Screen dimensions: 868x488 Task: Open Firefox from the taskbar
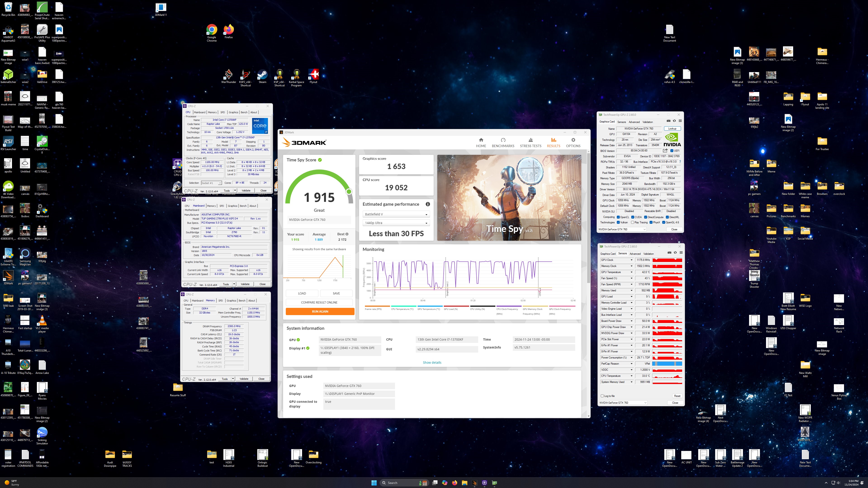click(454, 483)
